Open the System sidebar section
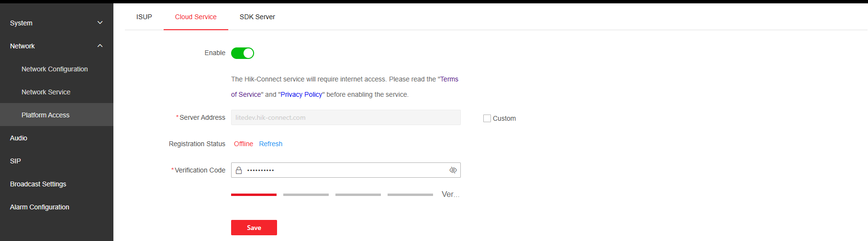 (56, 23)
